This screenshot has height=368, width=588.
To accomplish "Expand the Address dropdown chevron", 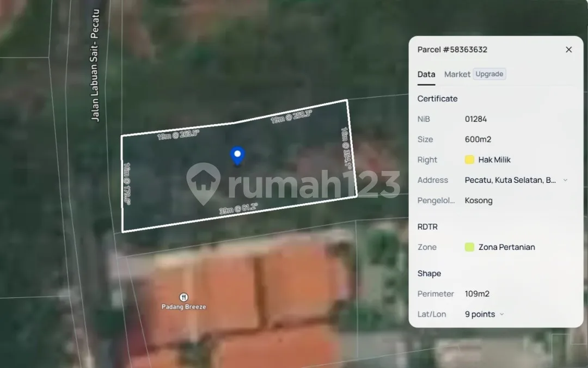I will (x=565, y=180).
